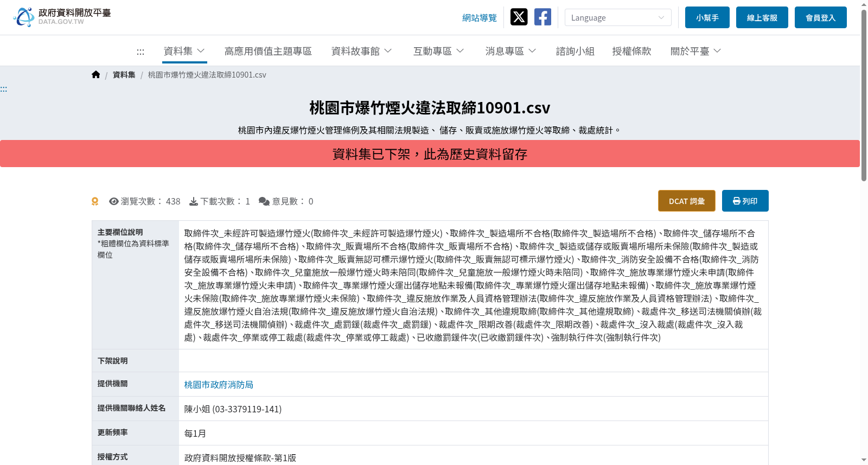This screenshot has width=868, height=465.
Task: Click the 資料集已下架 red notice banner
Action: click(x=430, y=154)
